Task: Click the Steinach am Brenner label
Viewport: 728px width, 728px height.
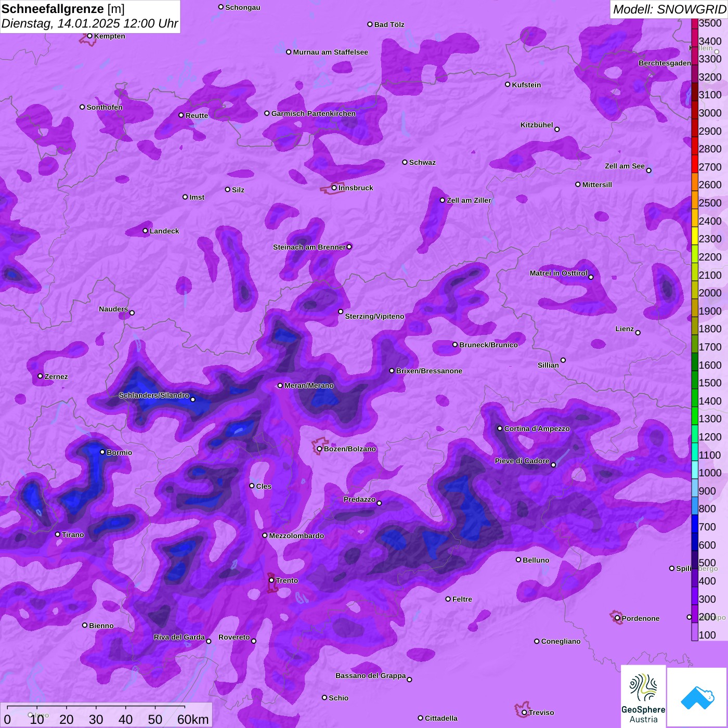Action: pos(309,247)
